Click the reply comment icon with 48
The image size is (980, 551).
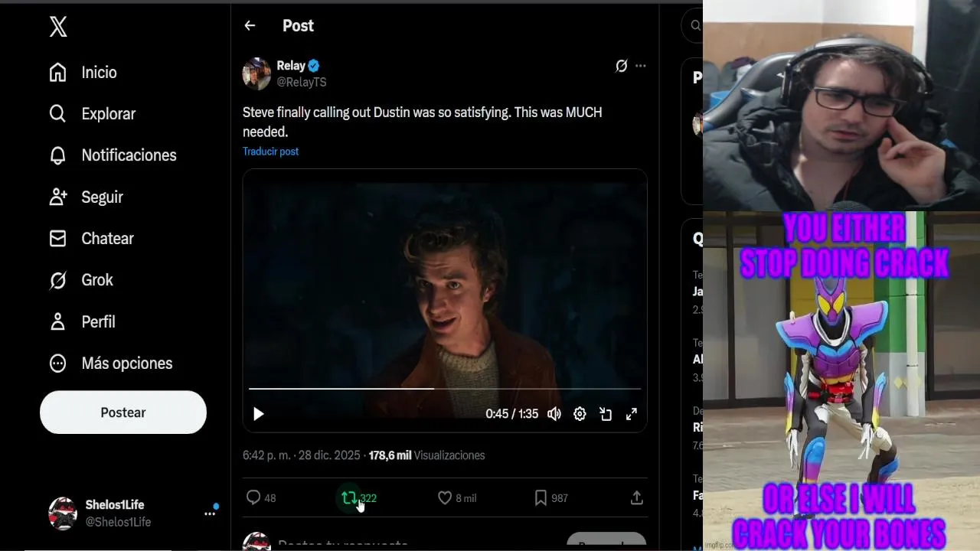[x=260, y=498]
